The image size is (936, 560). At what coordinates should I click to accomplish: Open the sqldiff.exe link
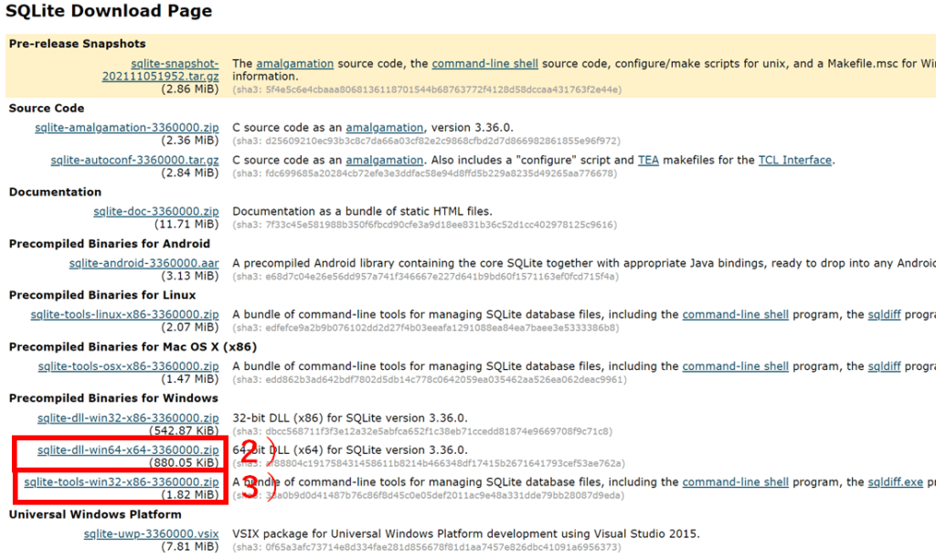pyautogui.click(x=896, y=481)
